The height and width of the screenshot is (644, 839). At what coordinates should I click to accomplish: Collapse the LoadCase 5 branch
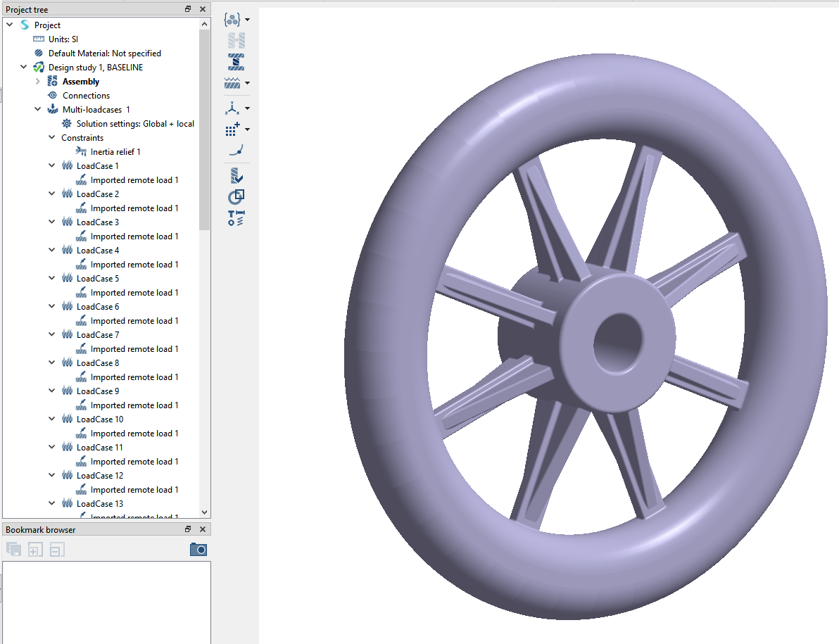(52, 279)
